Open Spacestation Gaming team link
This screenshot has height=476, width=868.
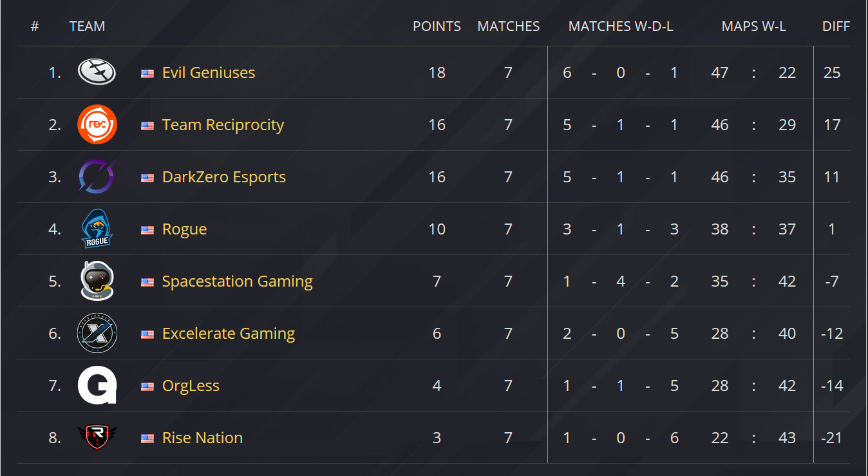point(237,281)
